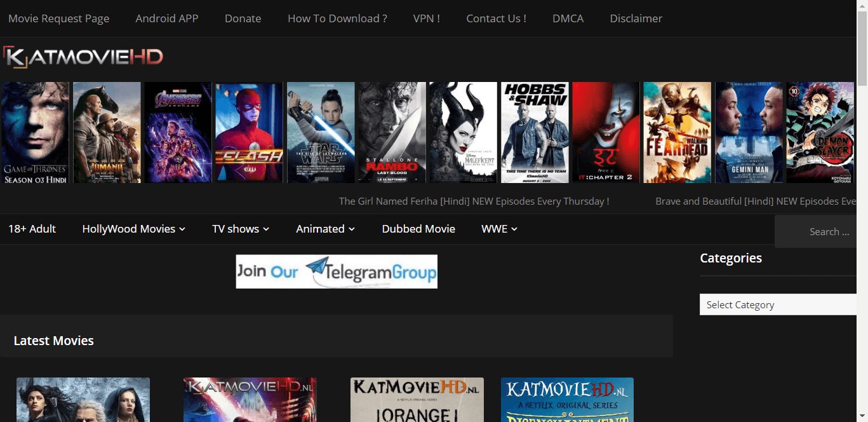The width and height of the screenshot is (868, 422).
Task: Open IT Chapter 2 poster
Action: pyautogui.click(x=606, y=133)
